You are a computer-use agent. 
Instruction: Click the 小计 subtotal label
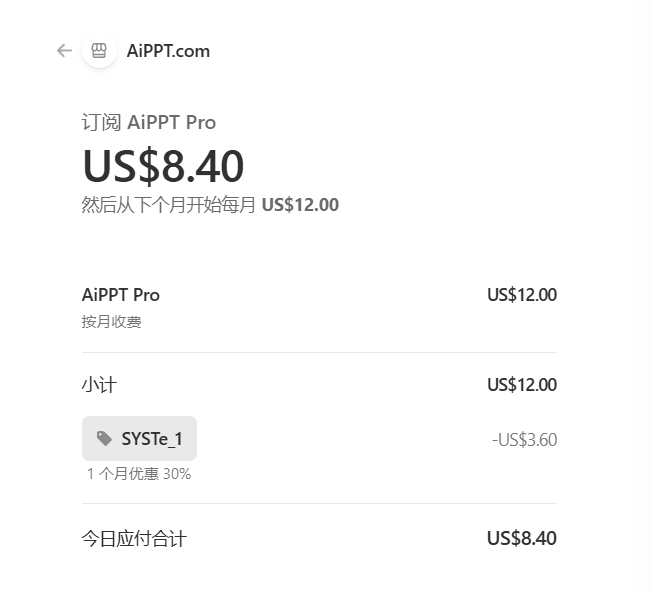(99, 385)
